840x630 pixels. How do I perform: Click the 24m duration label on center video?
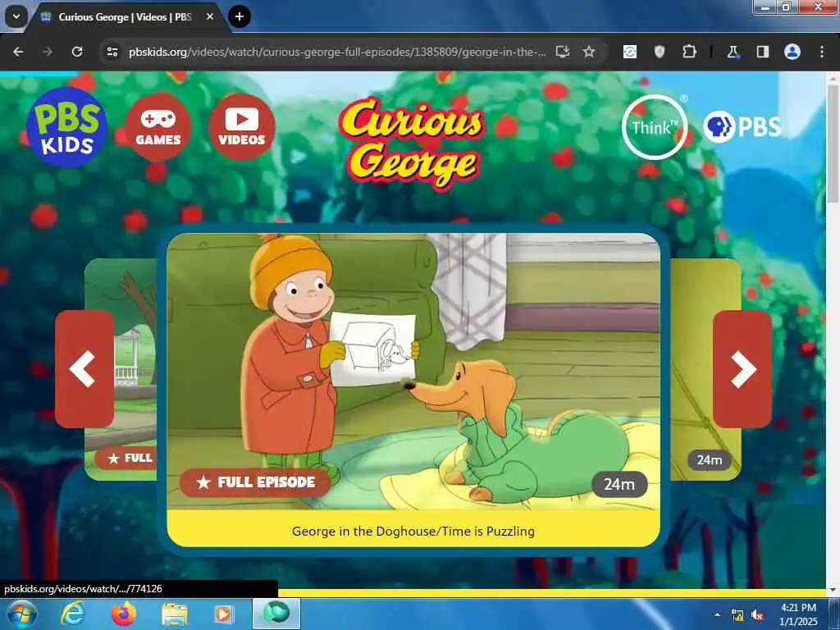(619, 484)
